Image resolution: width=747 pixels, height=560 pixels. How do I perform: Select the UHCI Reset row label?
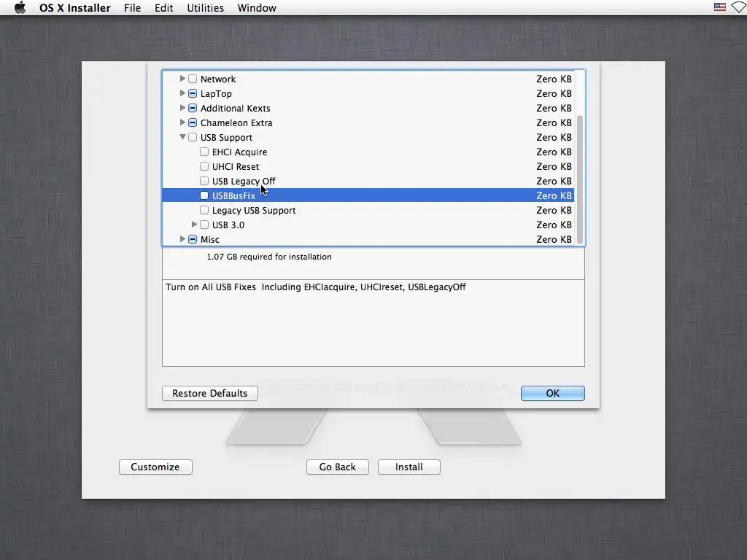pos(236,167)
